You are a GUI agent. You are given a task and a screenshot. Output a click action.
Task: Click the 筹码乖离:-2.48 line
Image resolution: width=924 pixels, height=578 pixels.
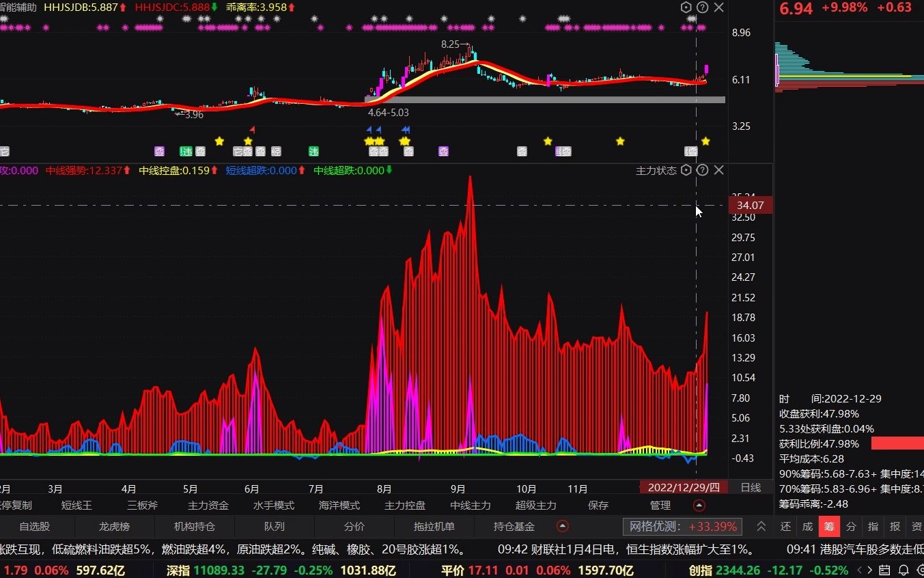tap(813, 504)
